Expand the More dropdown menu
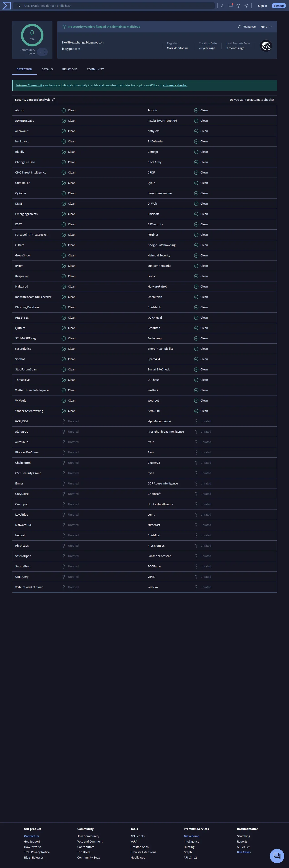 coord(266,27)
